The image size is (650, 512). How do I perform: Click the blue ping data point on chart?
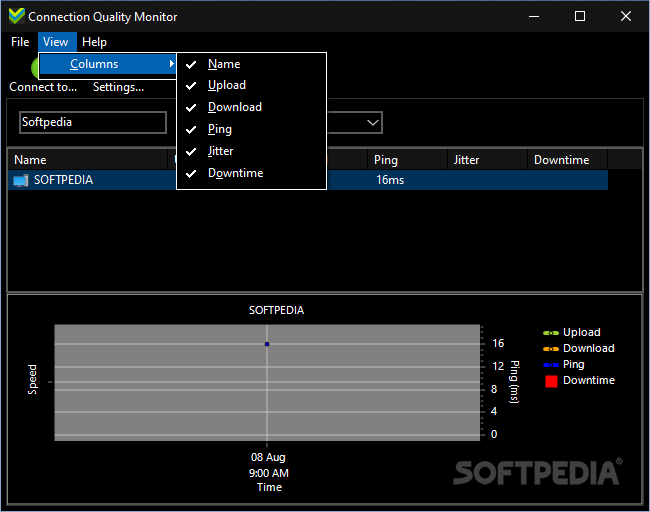267,344
